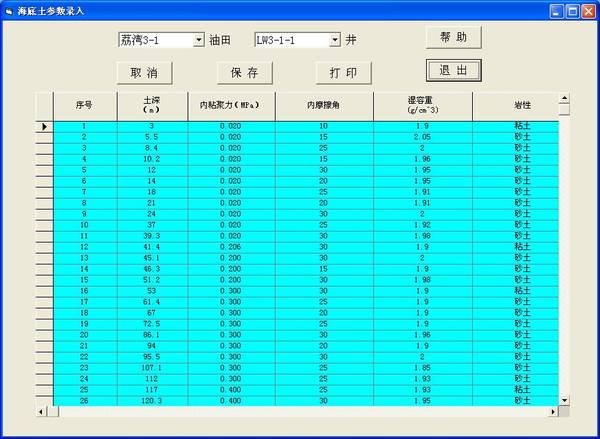Click the 保存 save button
This screenshot has height=439, width=600.
[245, 72]
